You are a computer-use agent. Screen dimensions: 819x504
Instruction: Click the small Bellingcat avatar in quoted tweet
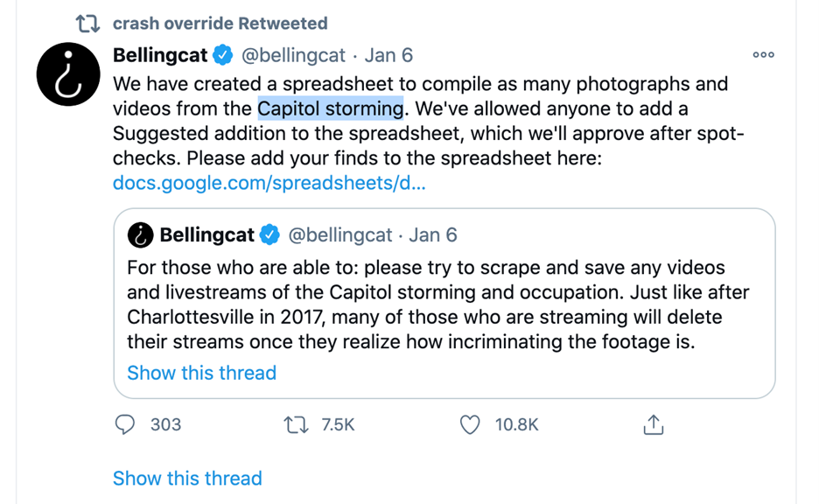pos(140,235)
